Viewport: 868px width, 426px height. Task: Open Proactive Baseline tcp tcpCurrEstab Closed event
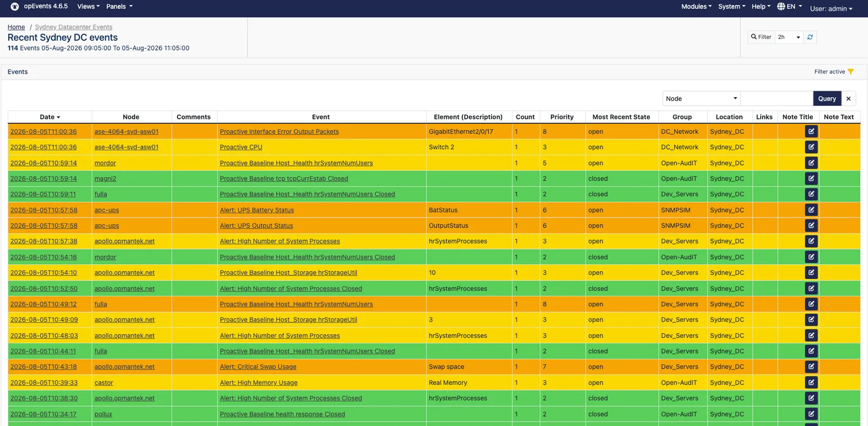[x=284, y=179]
